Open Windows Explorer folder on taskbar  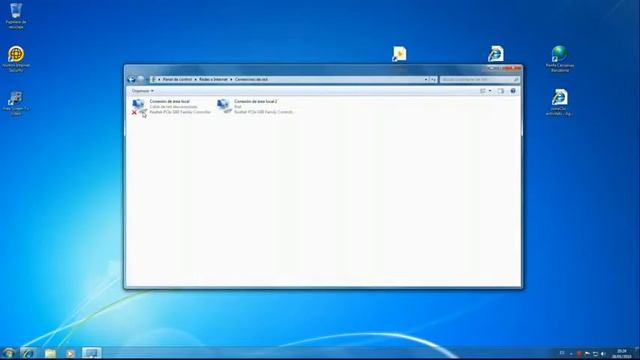(50, 353)
